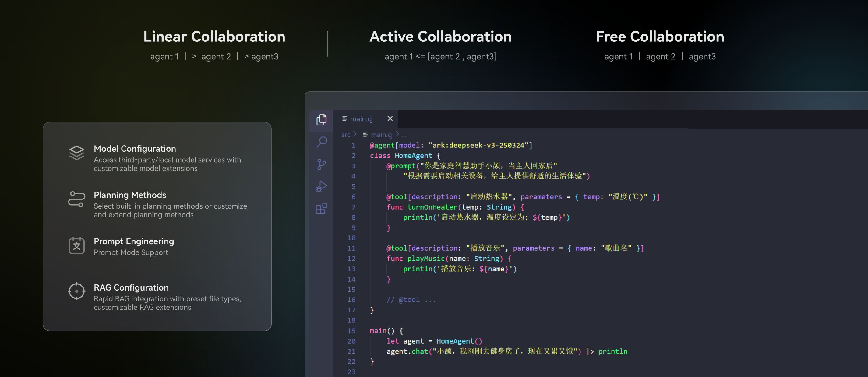Click the Model Configuration layers icon

77,153
